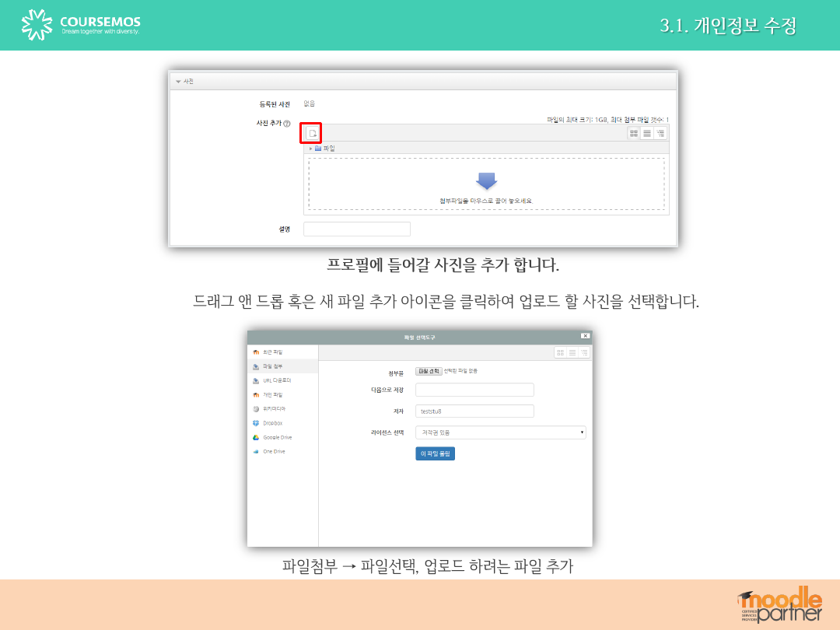Select 파일 첨부 in picker sidebar

pos(272,366)
